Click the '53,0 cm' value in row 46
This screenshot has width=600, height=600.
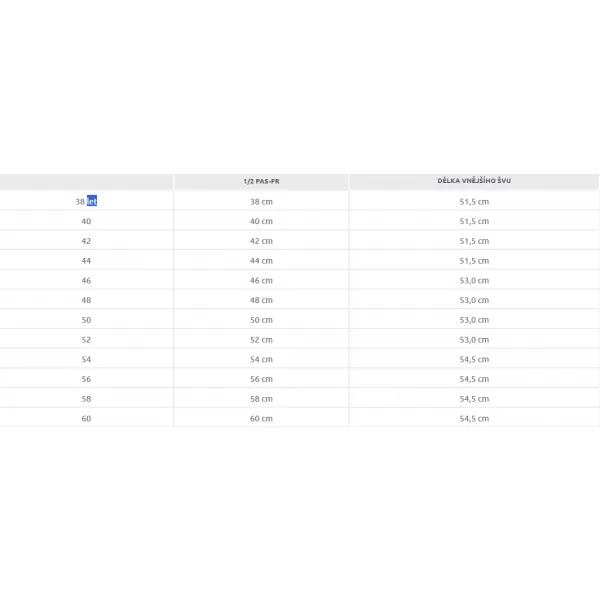tap(474, 280)
